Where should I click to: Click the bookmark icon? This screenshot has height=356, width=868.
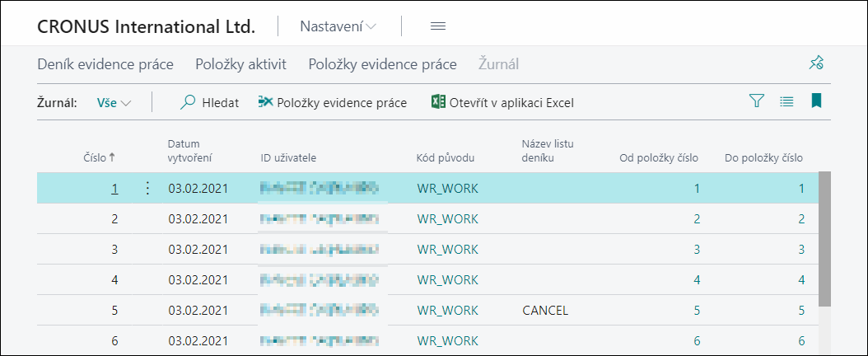(x=816, y=101)
